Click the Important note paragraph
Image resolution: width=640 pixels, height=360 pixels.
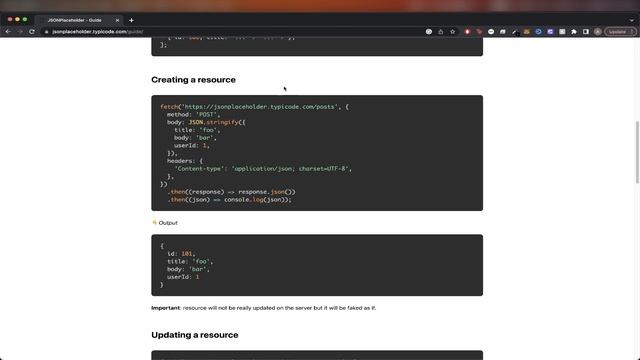point(264,308)
